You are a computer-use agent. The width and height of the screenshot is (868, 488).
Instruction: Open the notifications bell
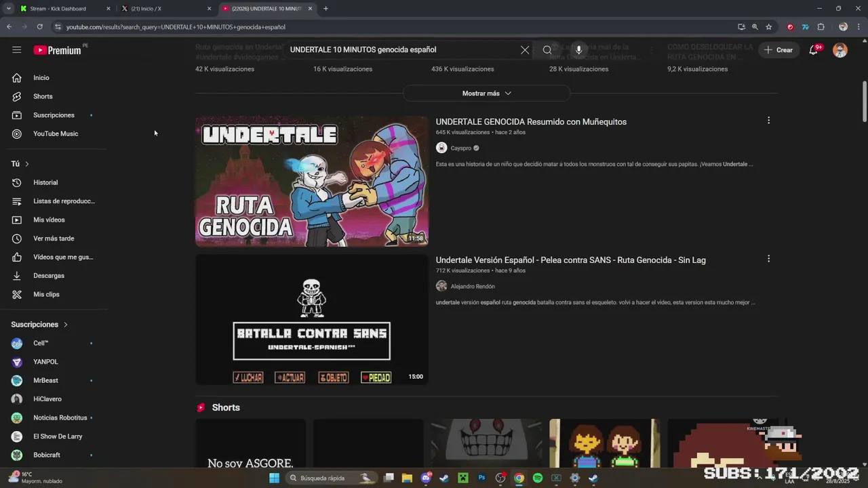(814, 49)
